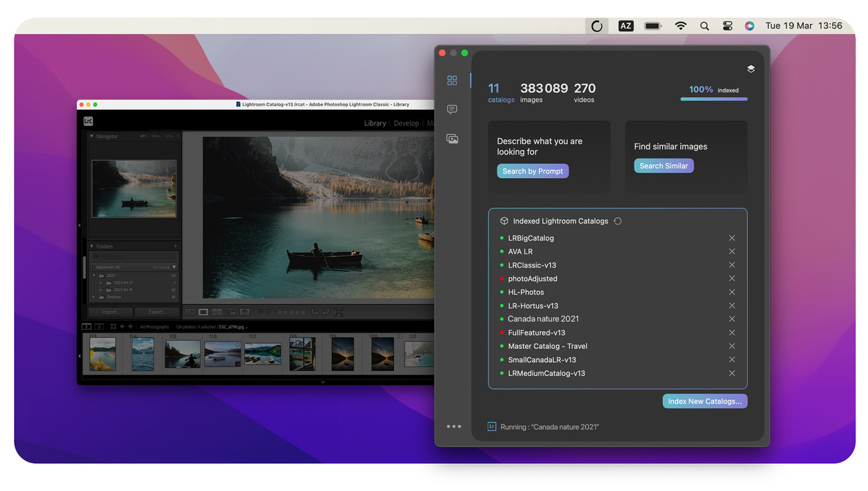
Task: Click the Search Similar button
Action: (664, 166)
